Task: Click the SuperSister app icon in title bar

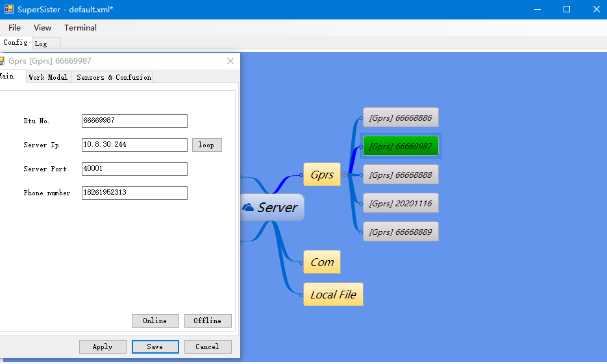Action: click(x=9, y=10)
